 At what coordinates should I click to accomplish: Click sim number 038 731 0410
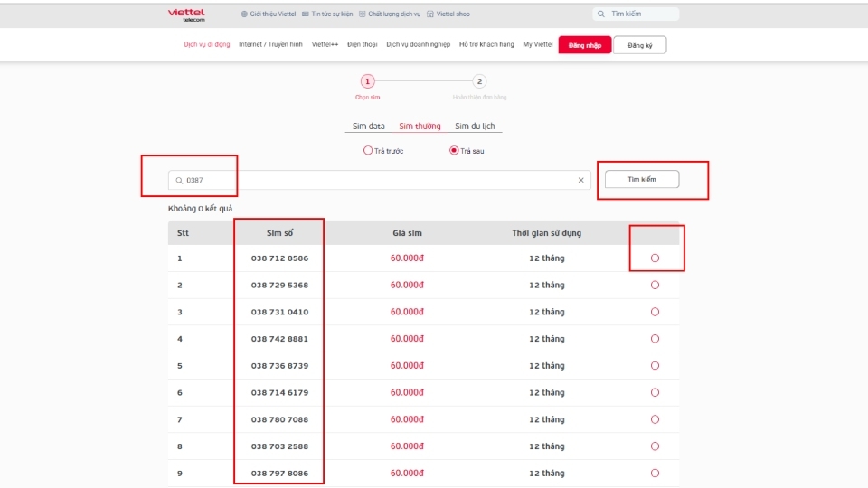point(279,312)
